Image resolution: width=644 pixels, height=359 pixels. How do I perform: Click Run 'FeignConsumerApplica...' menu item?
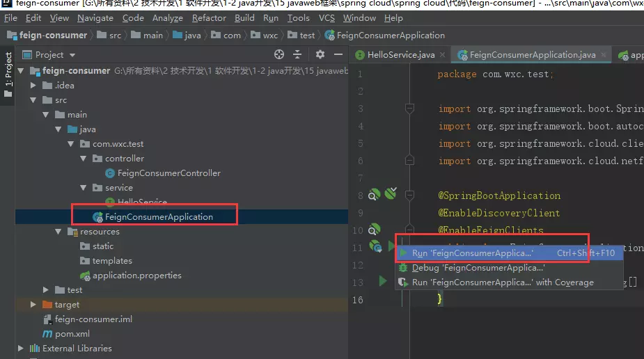click(x=510, y=253)
